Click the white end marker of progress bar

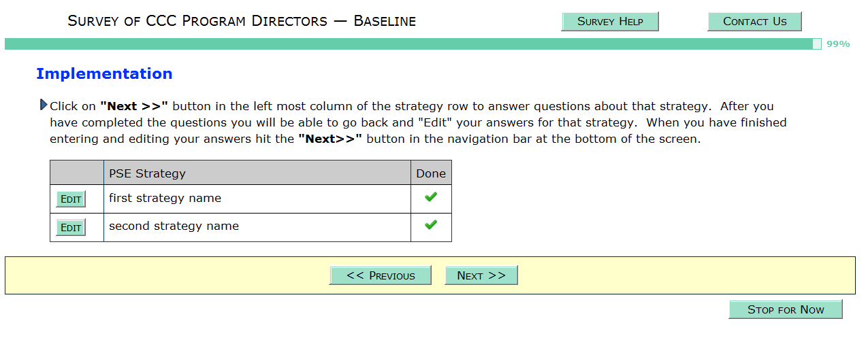pyautogui.click(x=817, y=44)
